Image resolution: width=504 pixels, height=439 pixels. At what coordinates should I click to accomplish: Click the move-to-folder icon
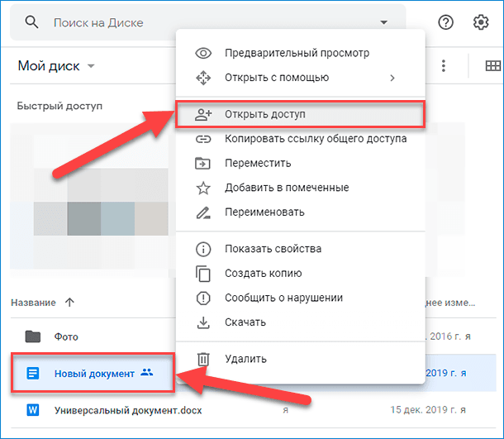(202, 164)
